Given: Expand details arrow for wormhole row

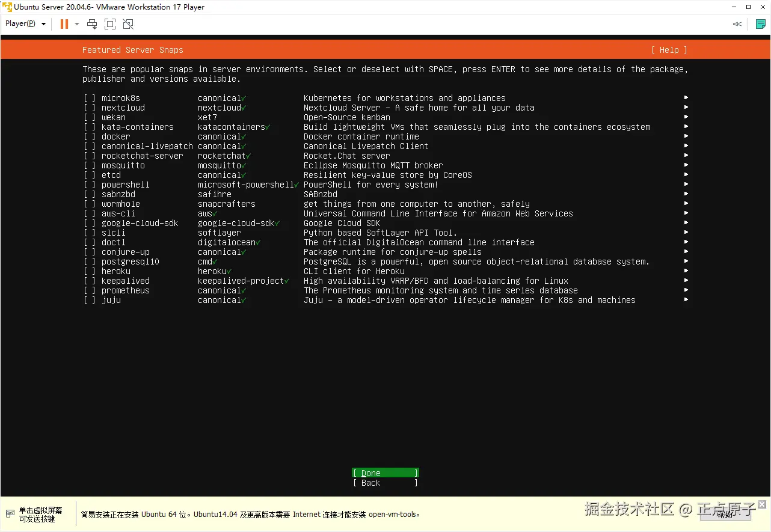Looking at the screenshot, I should point(686,203).
